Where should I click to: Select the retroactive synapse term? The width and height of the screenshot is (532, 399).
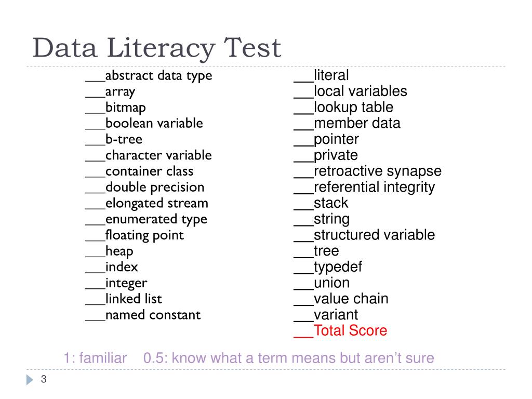tap(378, 171)
